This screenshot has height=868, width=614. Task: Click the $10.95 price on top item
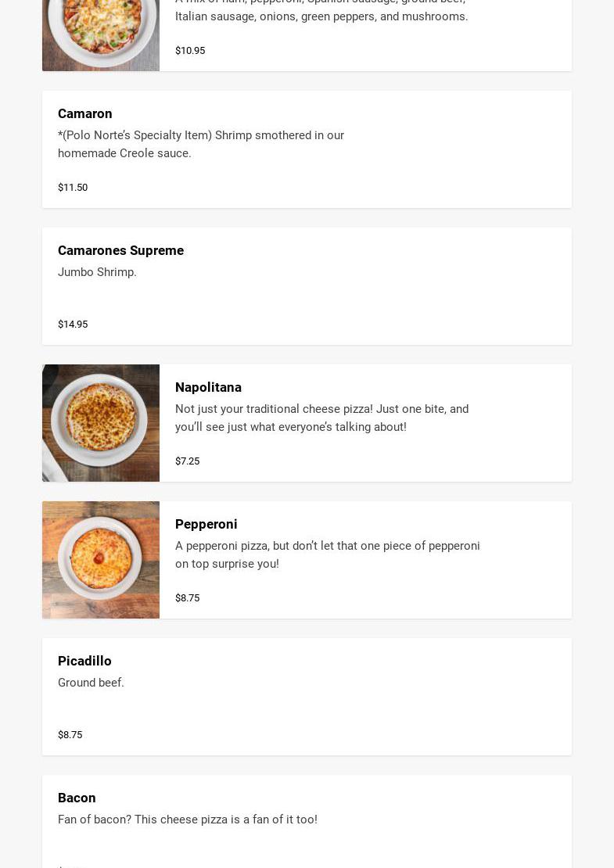point(190,50)
